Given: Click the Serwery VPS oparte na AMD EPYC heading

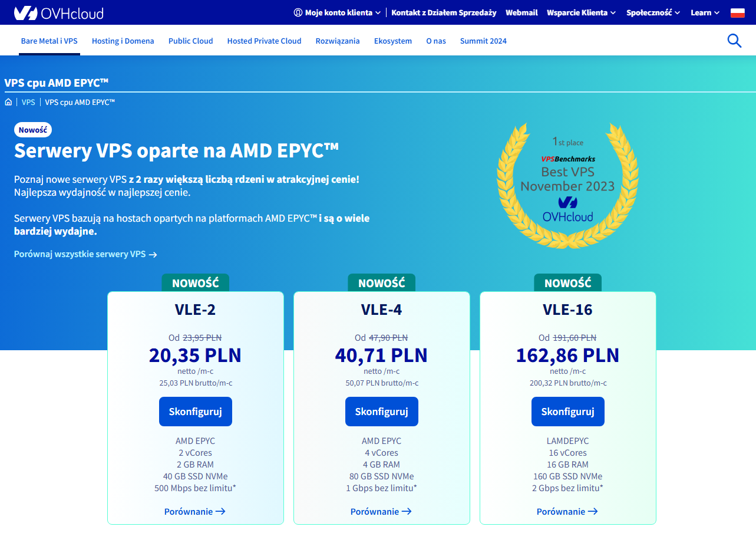Looking at the screenshot, I should [x=177, y=150].
